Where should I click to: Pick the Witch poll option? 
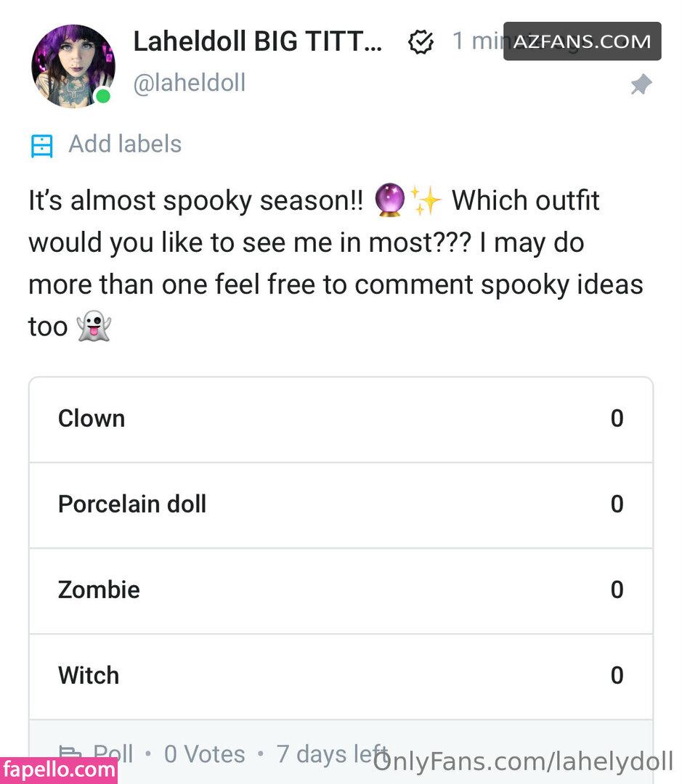(341, 676)
